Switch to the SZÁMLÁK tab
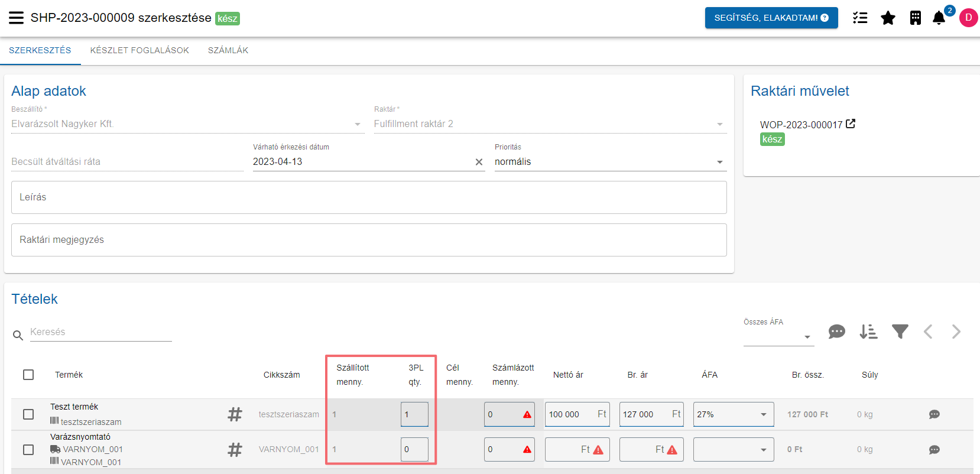Screen dimensions: 980x474 click(228, 50)
